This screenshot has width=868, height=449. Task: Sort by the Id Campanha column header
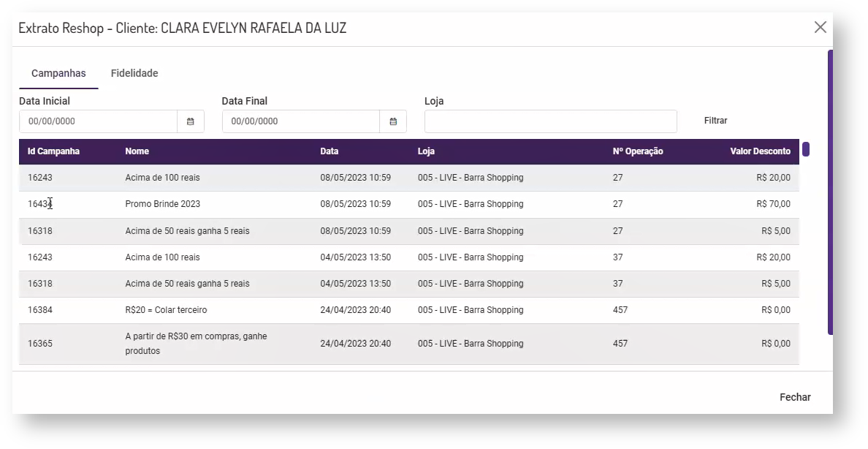[x=53, y=151]
